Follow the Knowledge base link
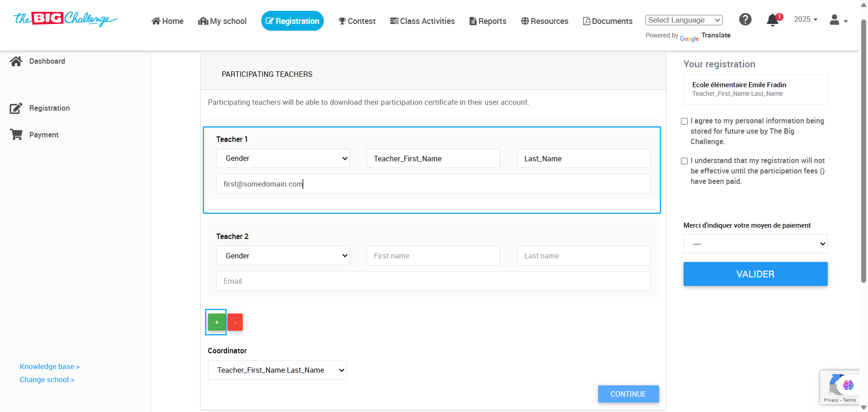Screen dimensions: 868x412 pos(49,367)
